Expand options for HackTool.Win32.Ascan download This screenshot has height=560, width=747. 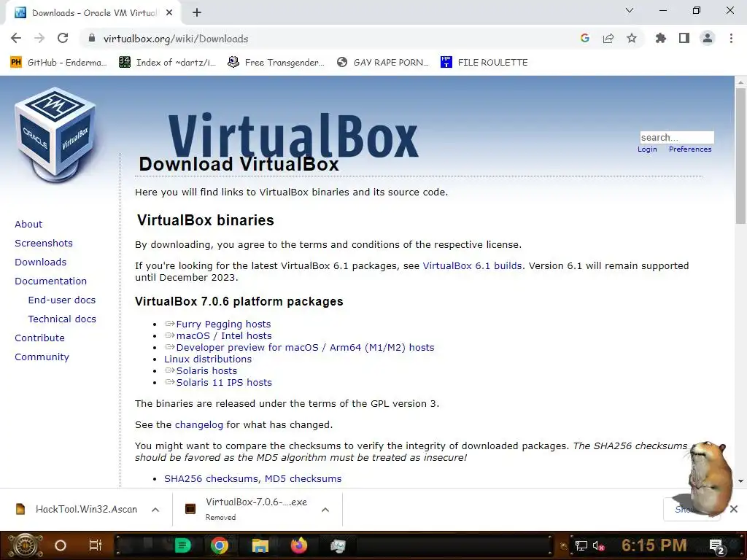click(x=155, y=510)
